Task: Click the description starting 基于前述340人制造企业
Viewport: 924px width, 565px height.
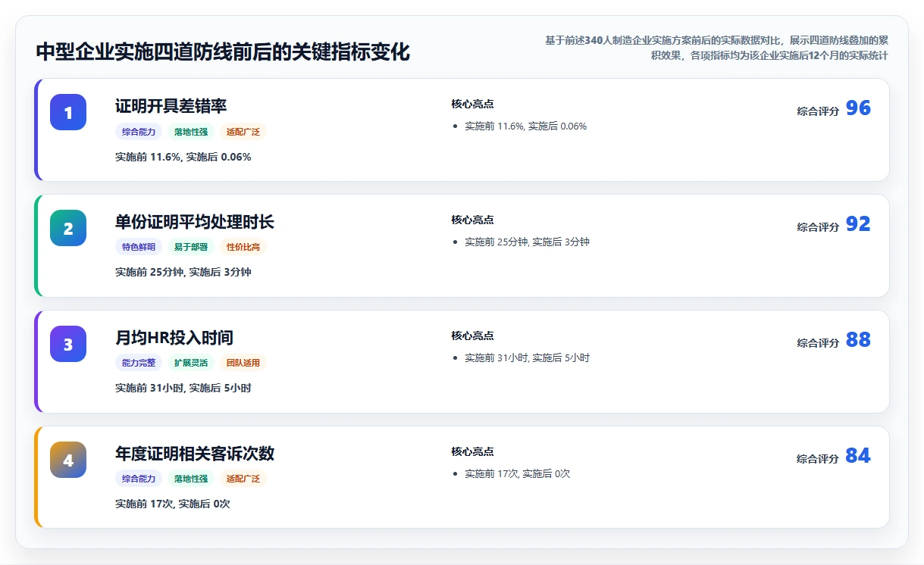Action: 716,48
